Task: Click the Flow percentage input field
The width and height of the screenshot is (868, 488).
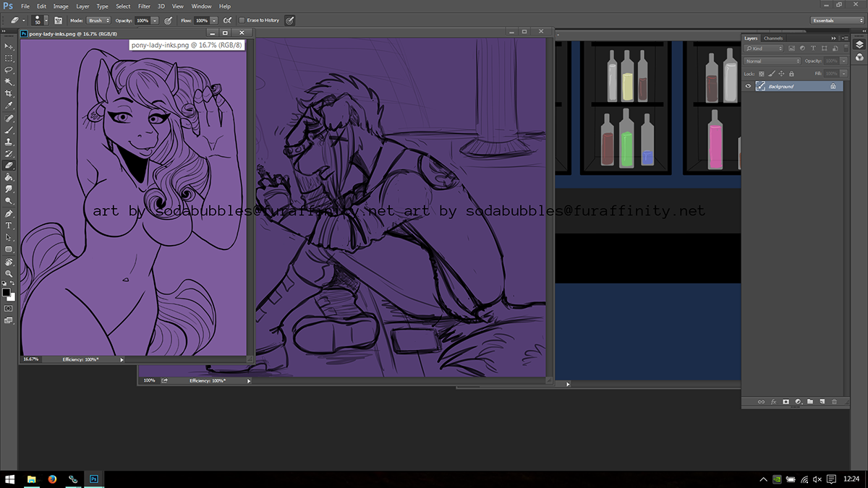Action: [202, 20]
